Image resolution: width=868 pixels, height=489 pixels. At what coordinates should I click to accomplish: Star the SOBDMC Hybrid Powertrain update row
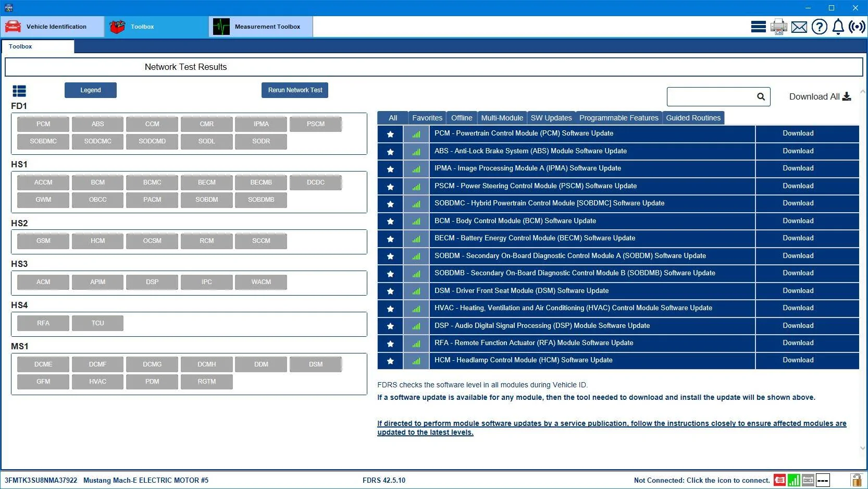pyautogui.click(x=390, y=204)
